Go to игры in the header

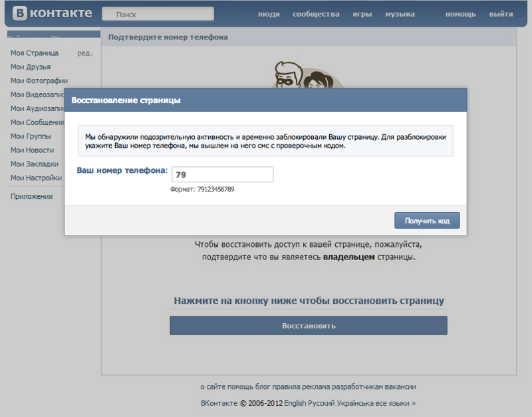(x=362, y=14)
